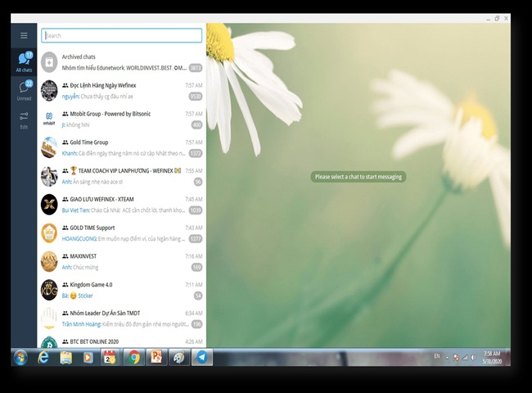Open TEAM COACH VIP LANPHƯƠNG chat avatar
The height and width of the screenshot is (393, 532).
49,176
